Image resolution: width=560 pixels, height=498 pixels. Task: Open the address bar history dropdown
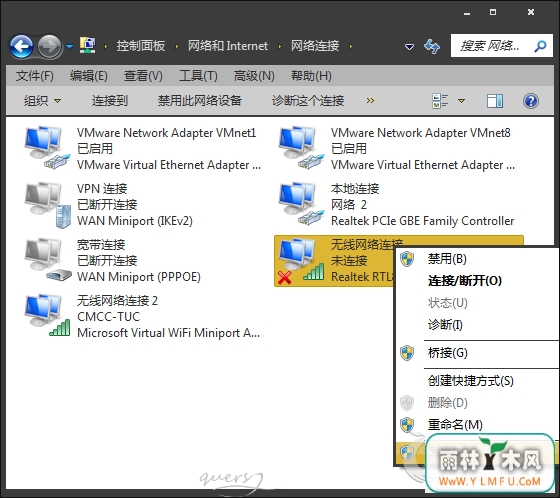tap(409, 46)
